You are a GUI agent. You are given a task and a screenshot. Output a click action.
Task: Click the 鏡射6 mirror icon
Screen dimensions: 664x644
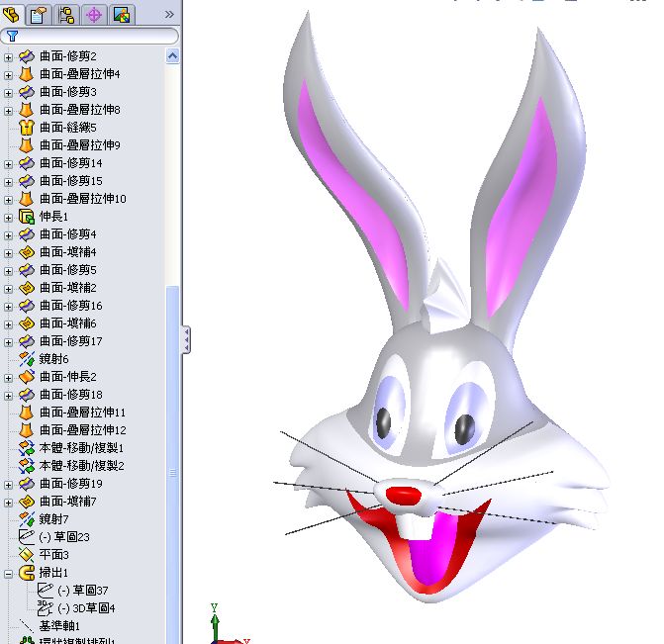[x=27, y=359]
